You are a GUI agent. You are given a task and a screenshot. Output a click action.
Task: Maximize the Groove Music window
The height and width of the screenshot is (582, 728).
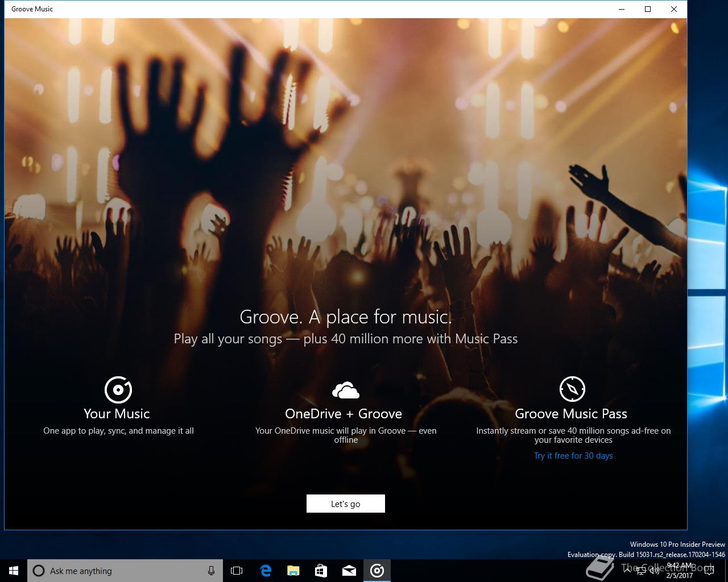(648, 9)
